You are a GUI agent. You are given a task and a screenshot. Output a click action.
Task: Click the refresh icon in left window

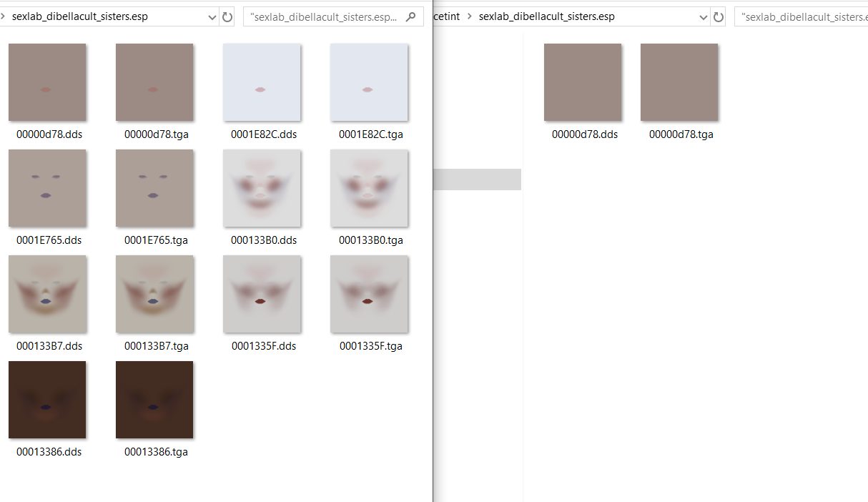click(227, 16)
